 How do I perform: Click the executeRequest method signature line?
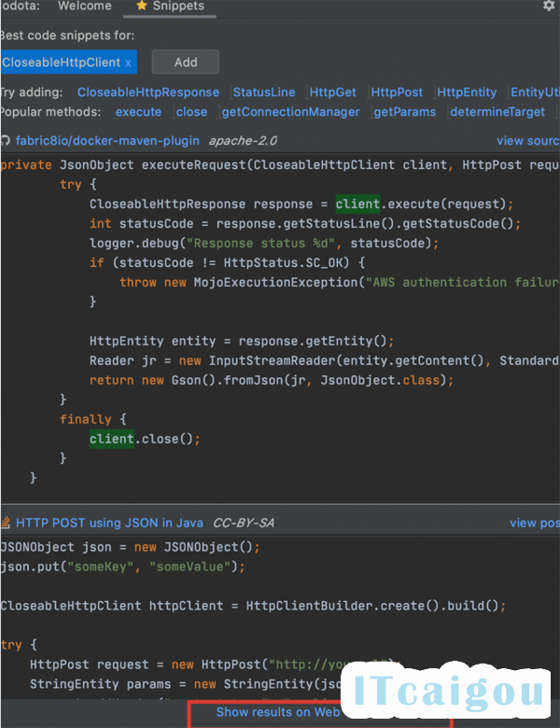tap(280, 165)
